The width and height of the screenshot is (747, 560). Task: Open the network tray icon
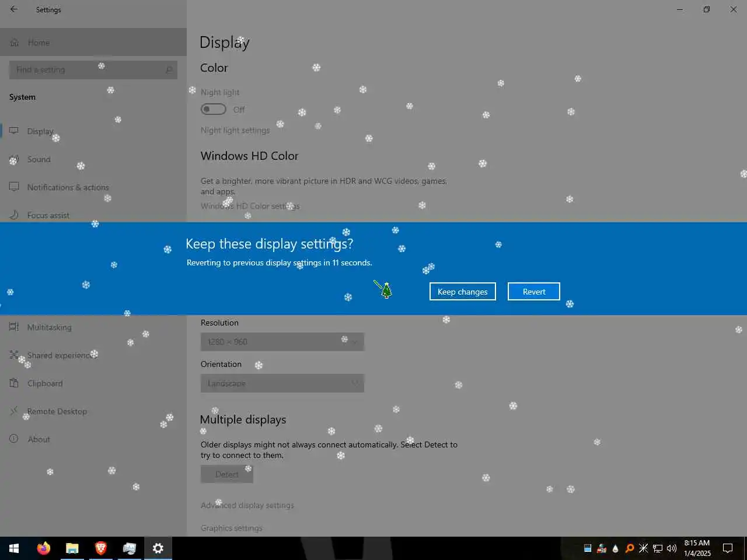point(658,548)
